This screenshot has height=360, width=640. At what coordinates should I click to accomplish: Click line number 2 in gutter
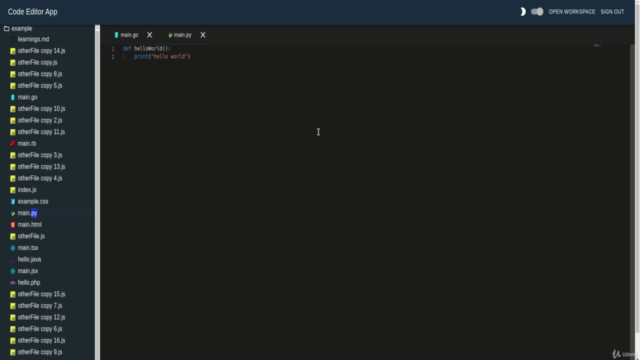click(x=113, y=57)
